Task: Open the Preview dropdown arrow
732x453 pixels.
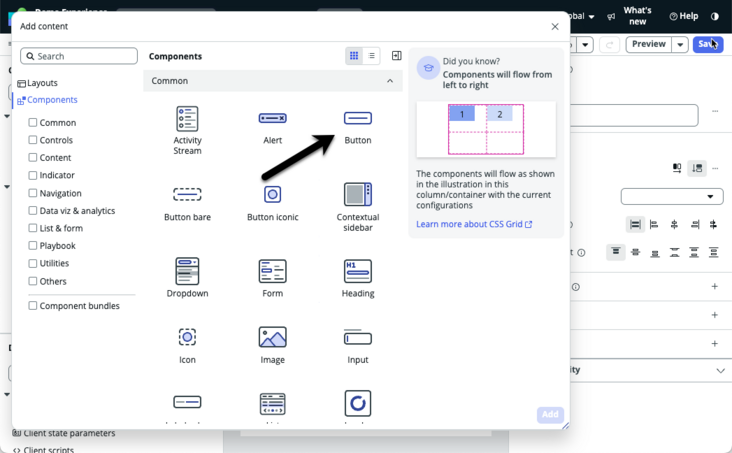Action: [x=680, y=44]
